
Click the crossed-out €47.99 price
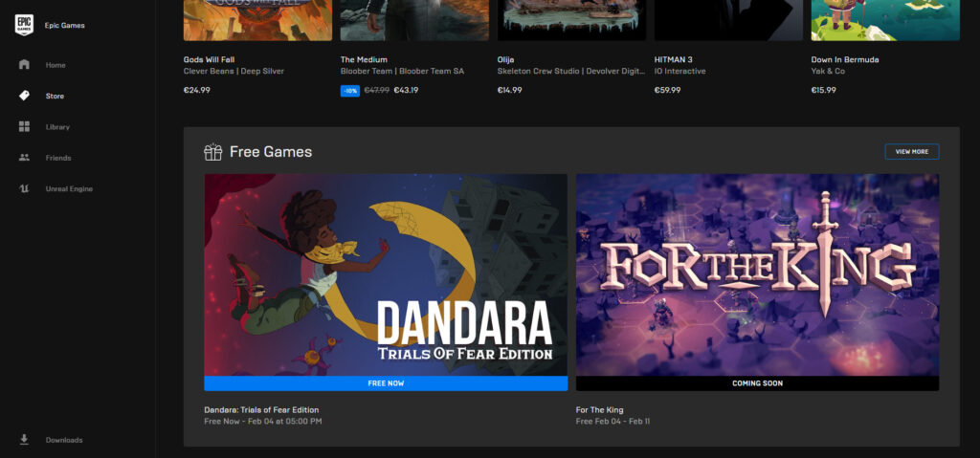tap(377, 90)
